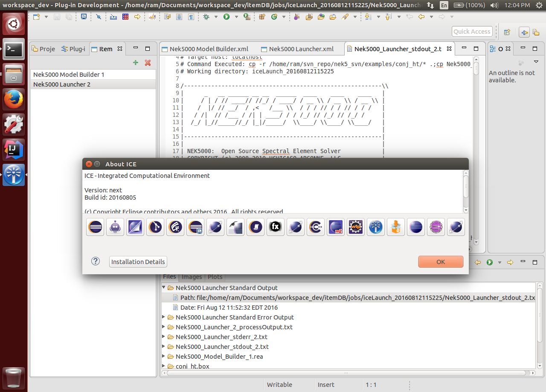This screenshot has height=392, width=546.
Task: Click the green run icon in bottom panel toolbar
Action: click(490, 262)
